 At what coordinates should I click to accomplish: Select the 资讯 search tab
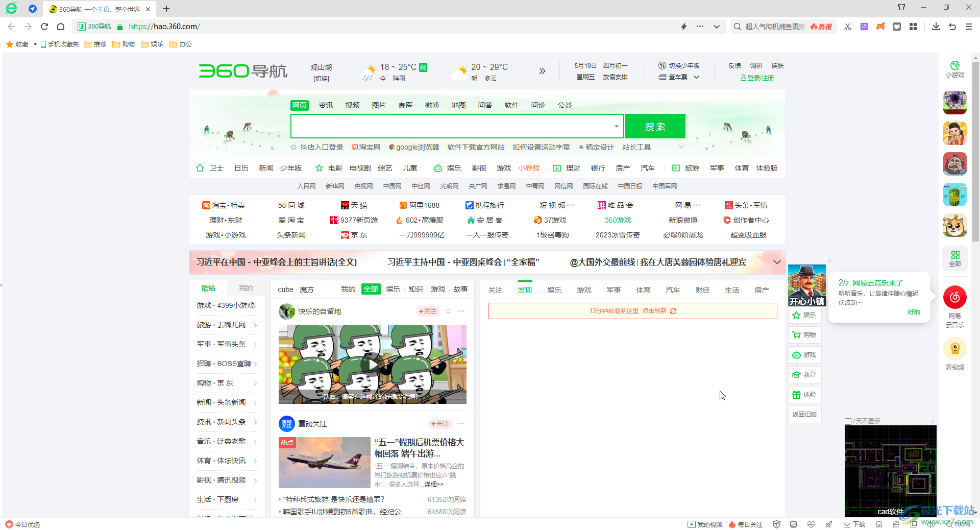pyautogui.click(x=326, y=105)
